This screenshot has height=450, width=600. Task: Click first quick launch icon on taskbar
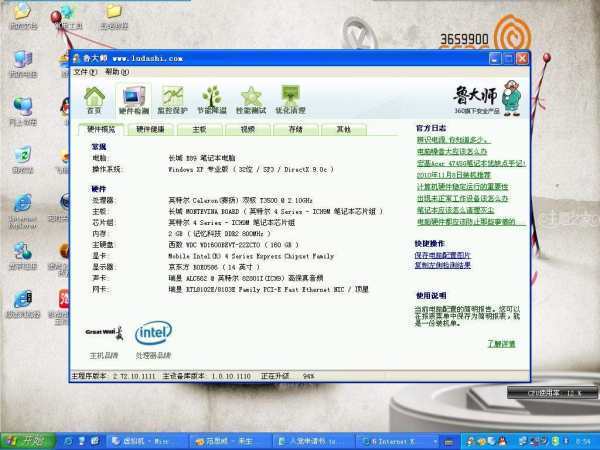68,441
